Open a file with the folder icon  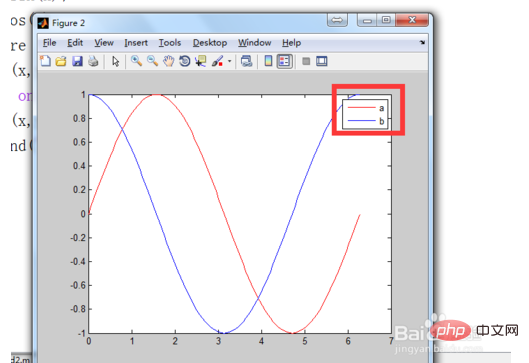(x=61, y=61)
